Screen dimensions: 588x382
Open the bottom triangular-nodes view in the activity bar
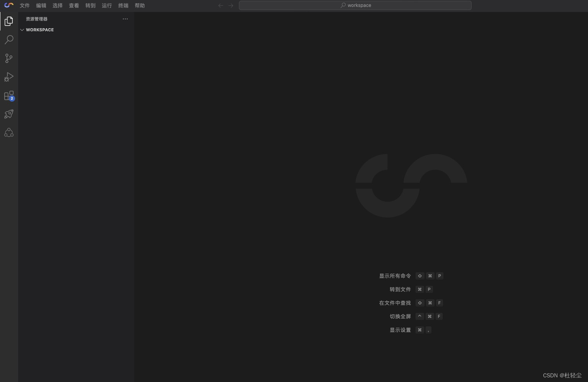(x=9, y=132)
